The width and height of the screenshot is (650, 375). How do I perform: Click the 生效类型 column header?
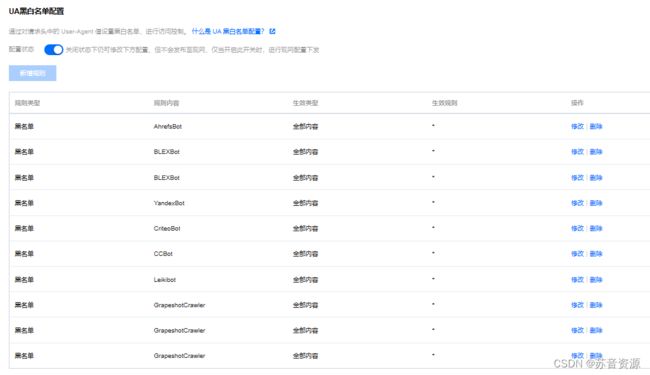(305, 103)
